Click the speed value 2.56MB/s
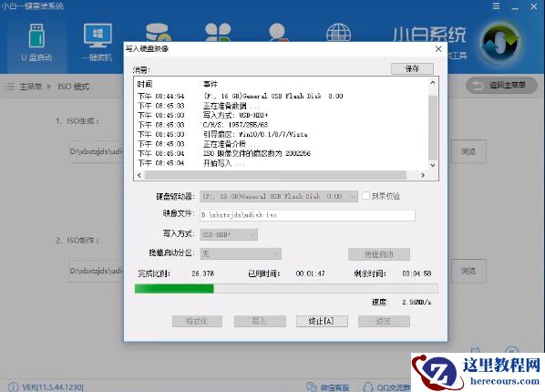Viewport: 545px width, 392px height. coord(416,303)
